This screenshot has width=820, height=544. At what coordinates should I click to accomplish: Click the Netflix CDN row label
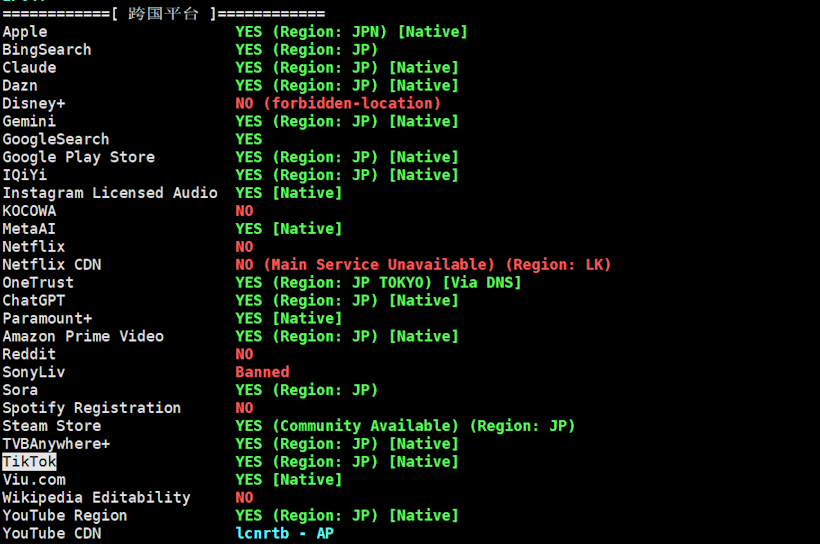click(x=51, y=265)
